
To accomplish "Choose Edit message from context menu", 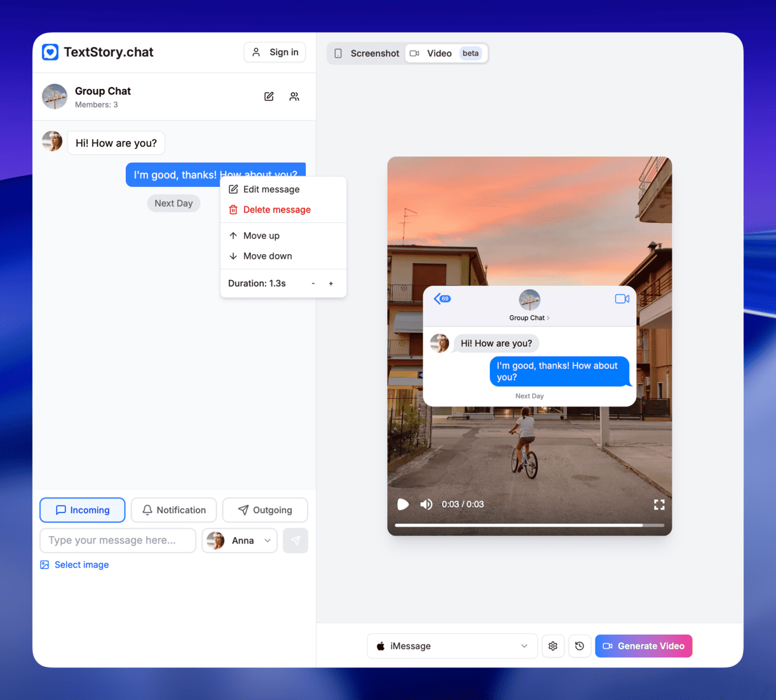I will pos(271,189).
